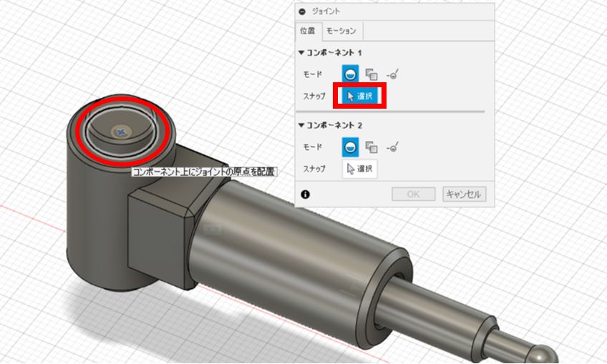This screenshot has height=364, width=607.
Task: Select Simple mode icon for Component 1
Action: tap(350, 74)
